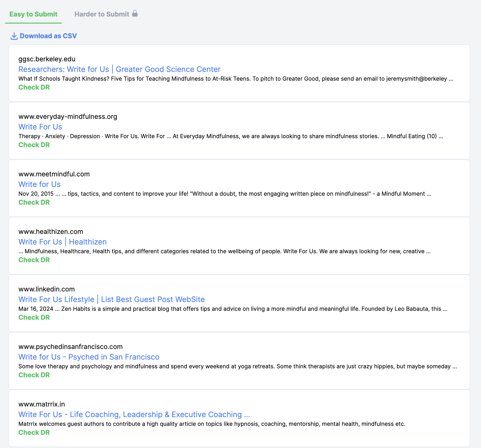Open meetmindful.com Write for Us link
This screenshot has width=481, height=448.
(39, 184)
